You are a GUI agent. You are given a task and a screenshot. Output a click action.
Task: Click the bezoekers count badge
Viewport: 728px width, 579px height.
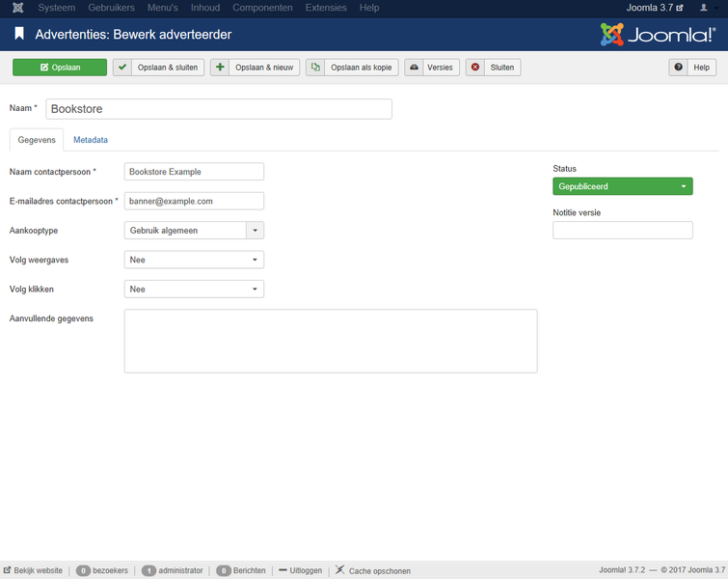tap(83, 570)
